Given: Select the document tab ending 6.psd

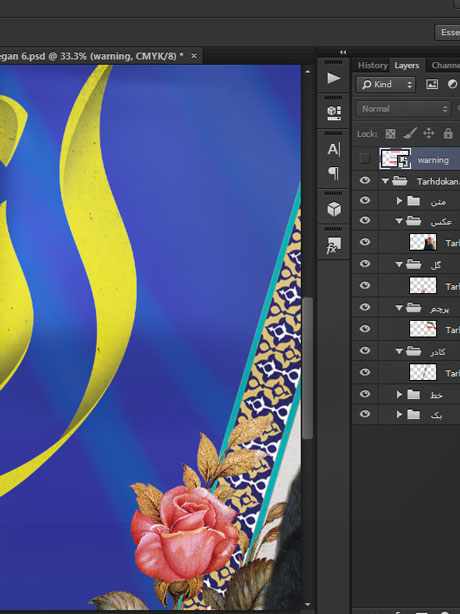Looking at the screenshot, I should 91,56.
